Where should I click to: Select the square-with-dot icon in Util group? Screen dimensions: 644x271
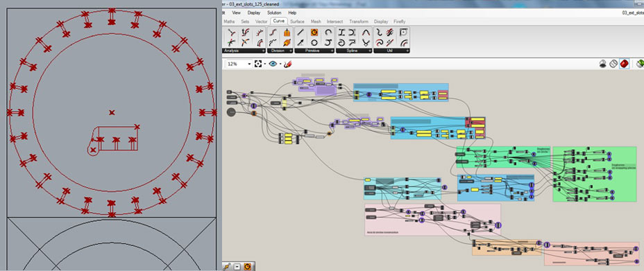click(403, 33)
